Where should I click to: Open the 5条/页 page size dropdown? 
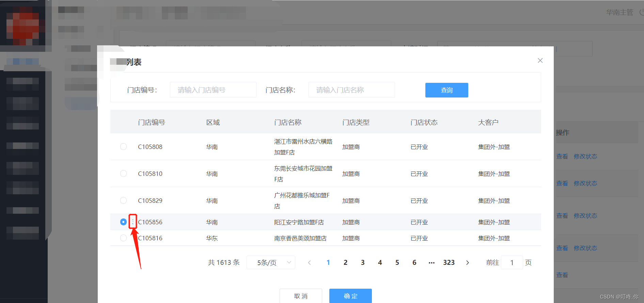click(x=271, y=262)
